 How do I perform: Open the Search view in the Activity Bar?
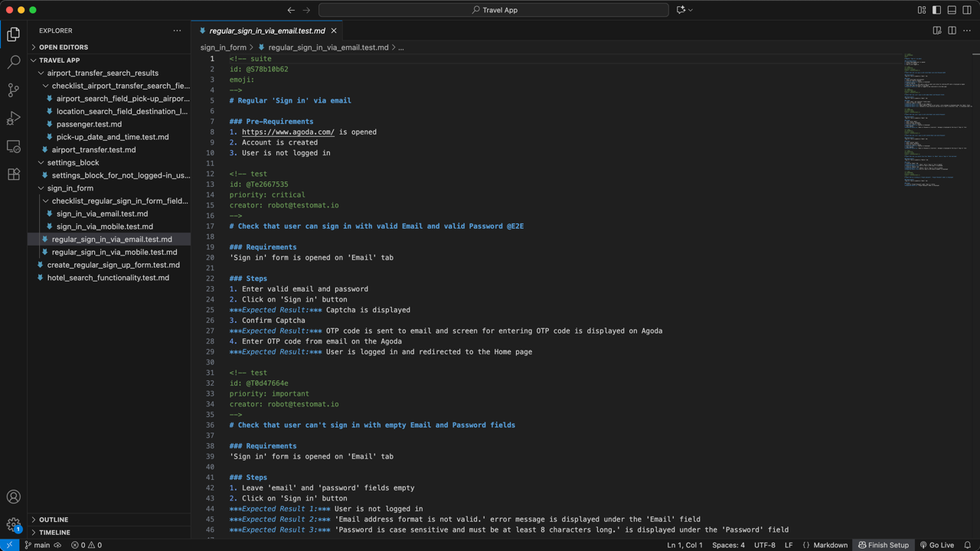click(13, 61)
